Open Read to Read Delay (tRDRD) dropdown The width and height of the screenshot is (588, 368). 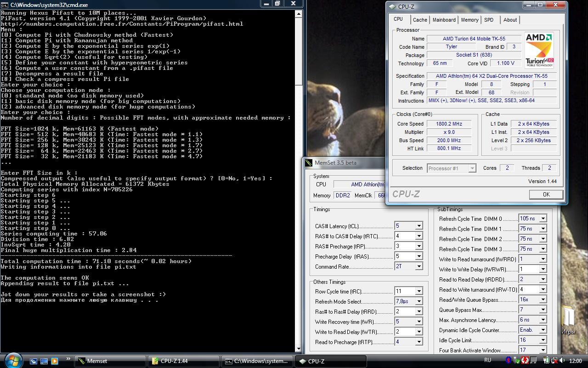pos(543,279)
